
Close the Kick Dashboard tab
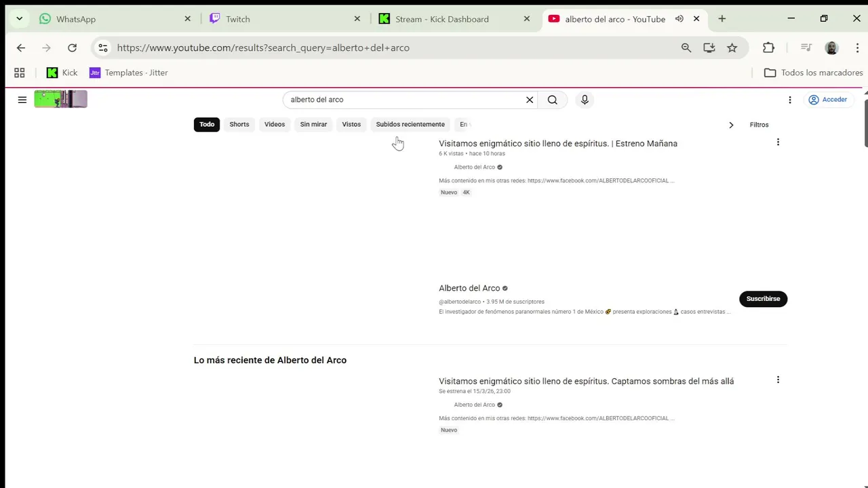pos(527,19)
